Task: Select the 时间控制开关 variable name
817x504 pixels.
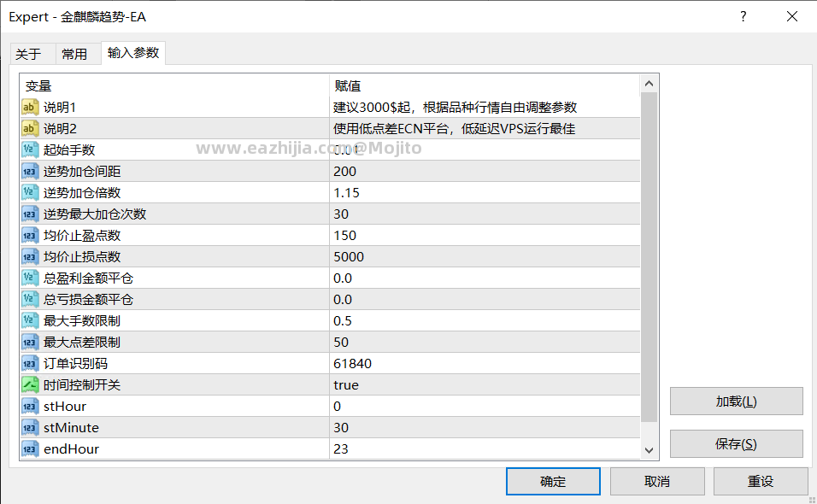Action: [82, 384]
